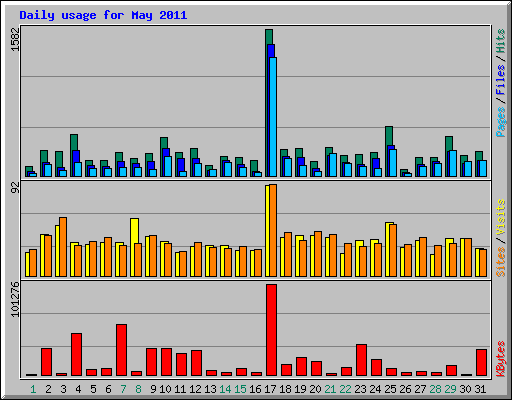Click the 92 axis value label
512x400 pixels.
15,188
